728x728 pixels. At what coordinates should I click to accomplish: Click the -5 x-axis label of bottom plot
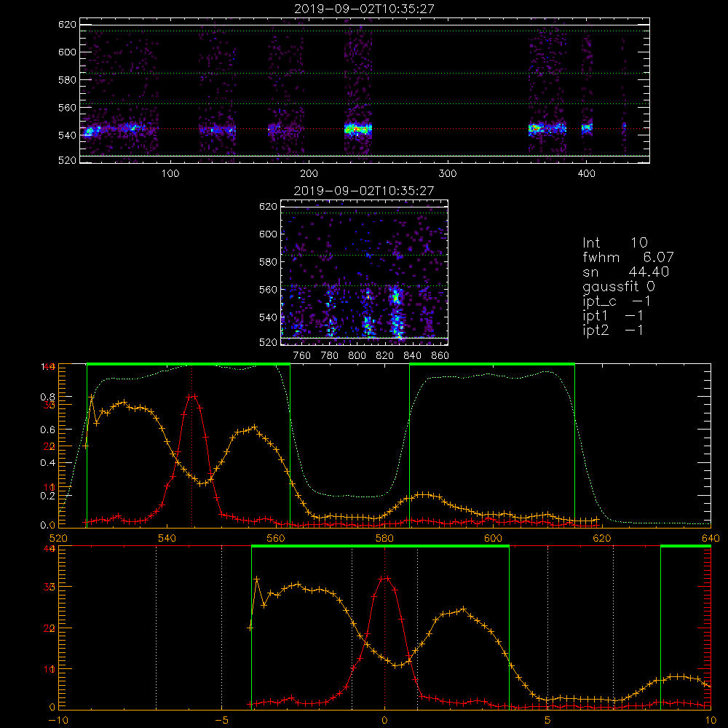[221, 721]
